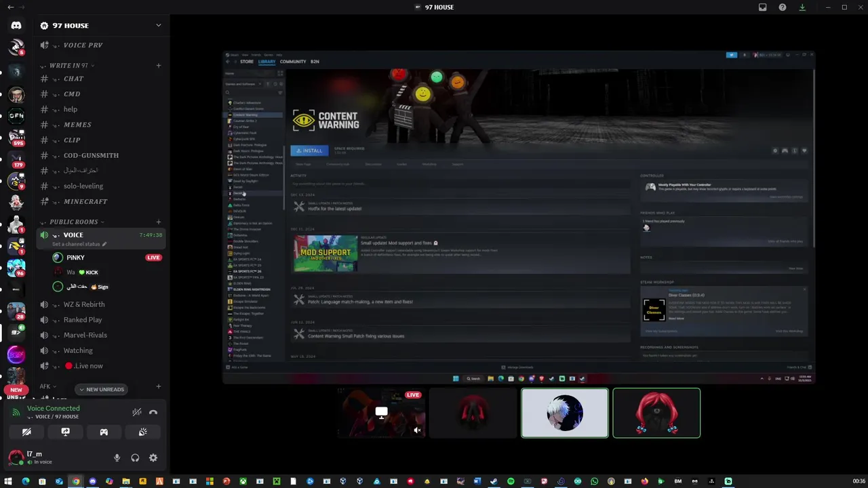The image size is (868, 488).
Task: Toggle noise suppression in voice panel
Action: pyautogui.click(x=136, y=412)
